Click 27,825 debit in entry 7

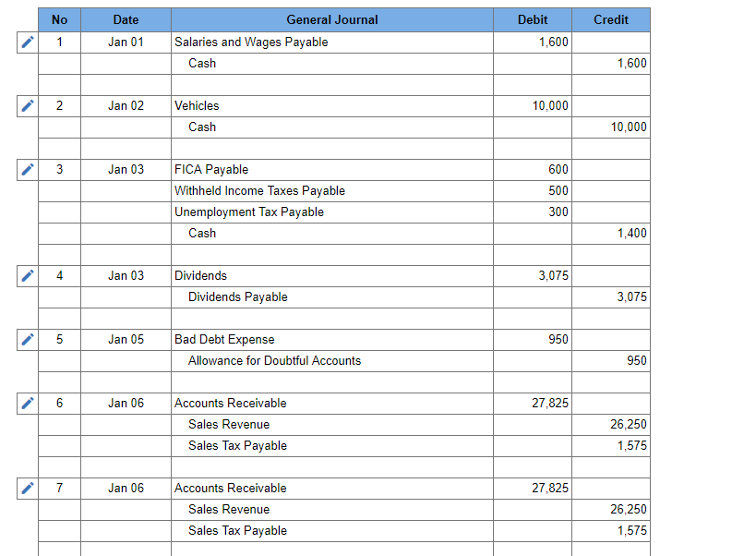click(x=533, y=488)
